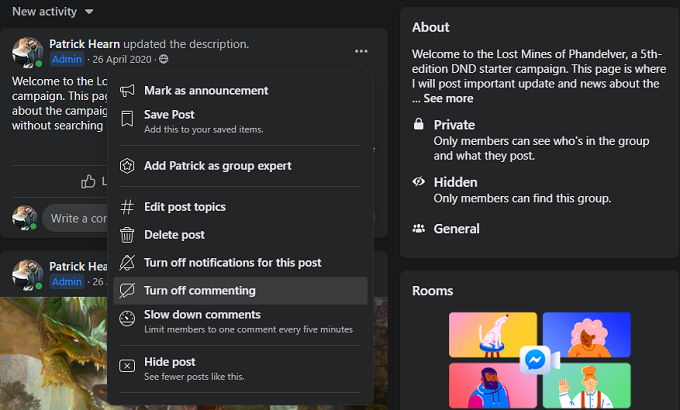The image size is (680, 410).
Task: Click the bell icon to turn off notifications
Action: 127,263
